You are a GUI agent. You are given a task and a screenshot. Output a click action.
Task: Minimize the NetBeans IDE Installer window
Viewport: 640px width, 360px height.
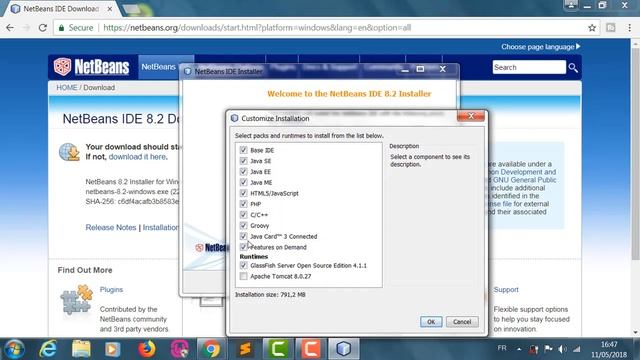[x=405, y=70]
